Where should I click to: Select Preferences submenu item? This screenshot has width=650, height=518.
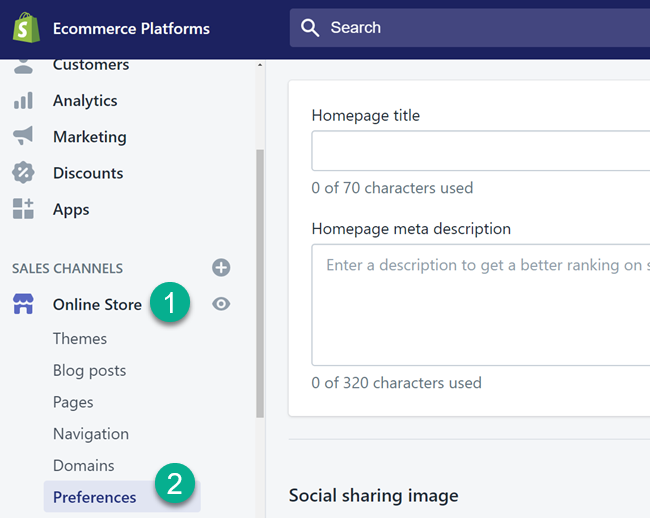122,496
